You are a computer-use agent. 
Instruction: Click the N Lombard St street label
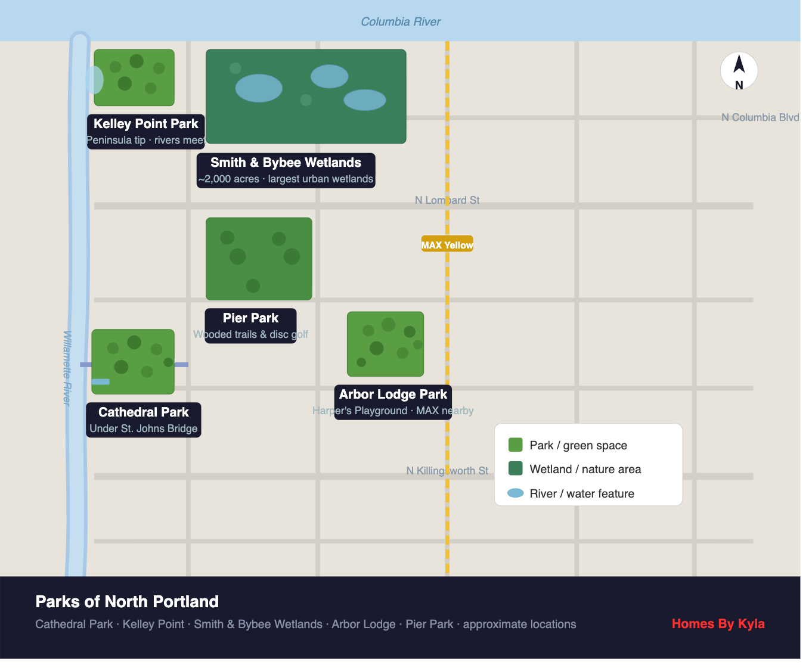click(x=447, y=200)
